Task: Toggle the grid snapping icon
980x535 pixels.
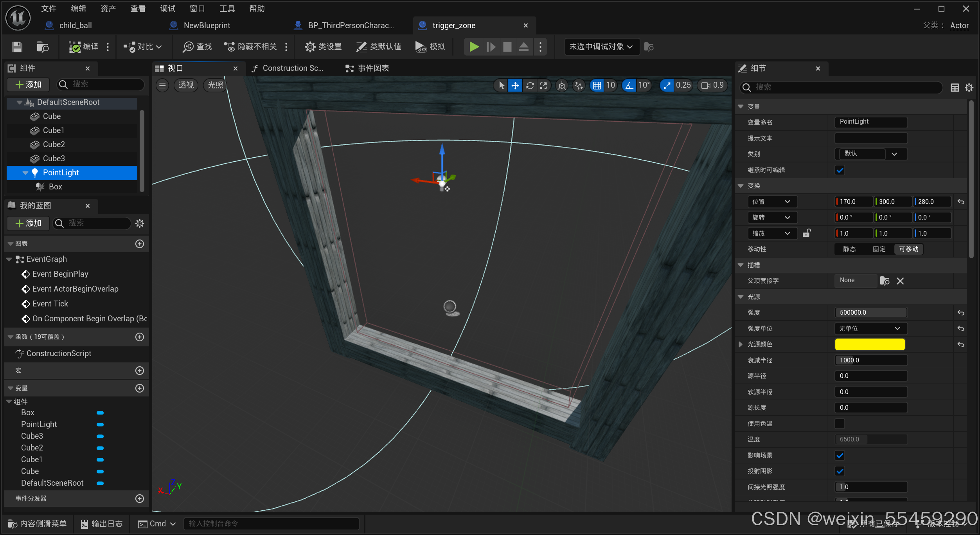Action: point(597,85)
